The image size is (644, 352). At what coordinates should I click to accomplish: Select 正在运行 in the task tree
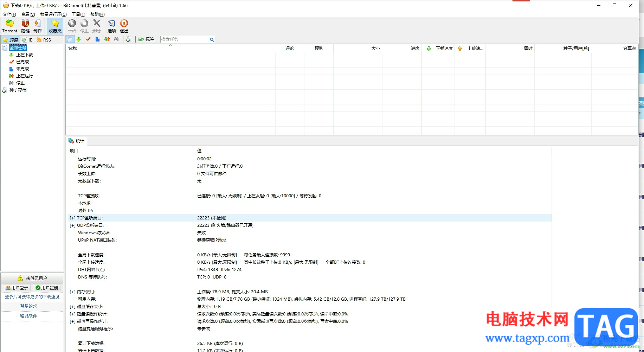point(24,76)
